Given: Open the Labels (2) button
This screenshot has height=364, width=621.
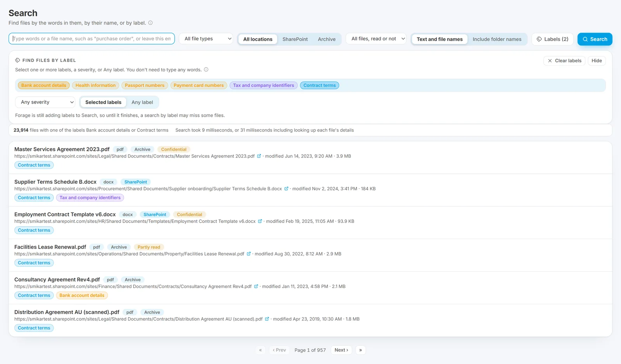Looking at the screenshot, I should point(552,39).
